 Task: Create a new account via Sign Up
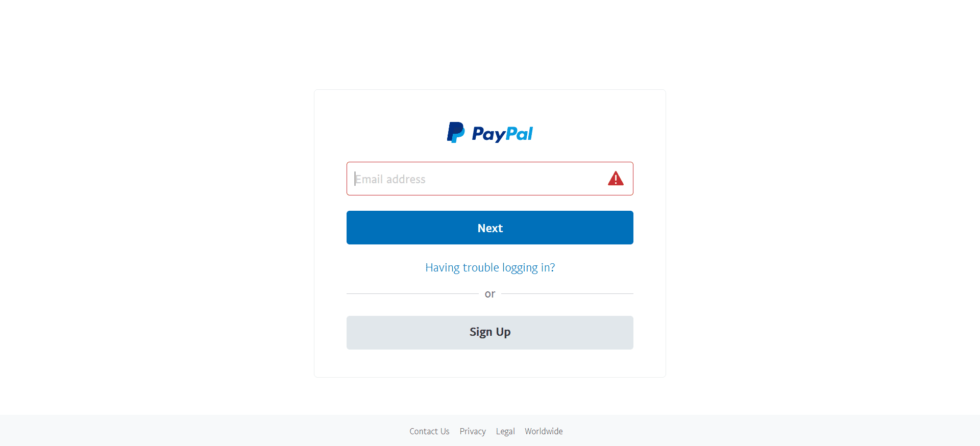click(490, 333)
